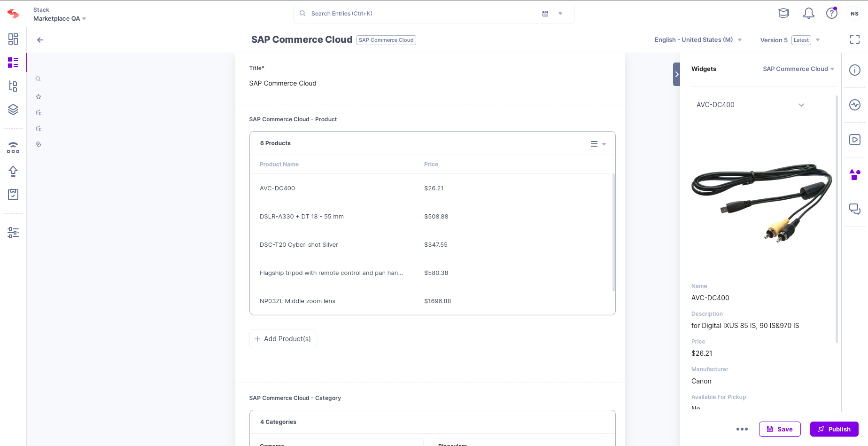Screen dimensions: 868x446
Task: Open the entry information icon
Action: [855, 70]
